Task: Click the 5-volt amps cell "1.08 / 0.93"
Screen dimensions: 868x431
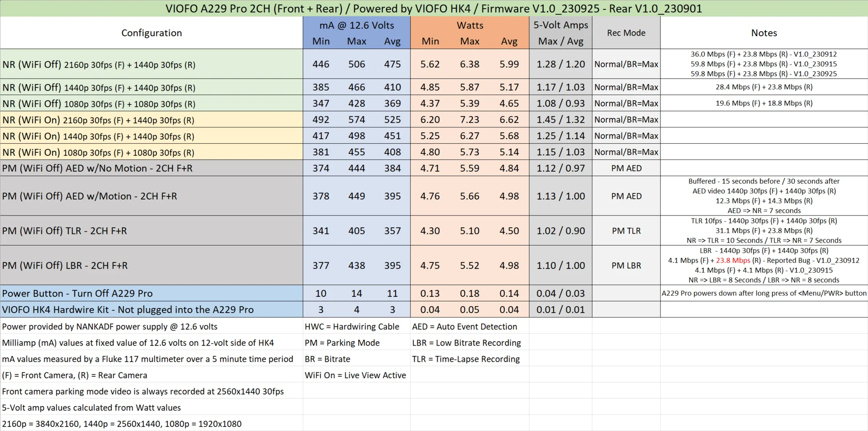Action: coord(561,103)
